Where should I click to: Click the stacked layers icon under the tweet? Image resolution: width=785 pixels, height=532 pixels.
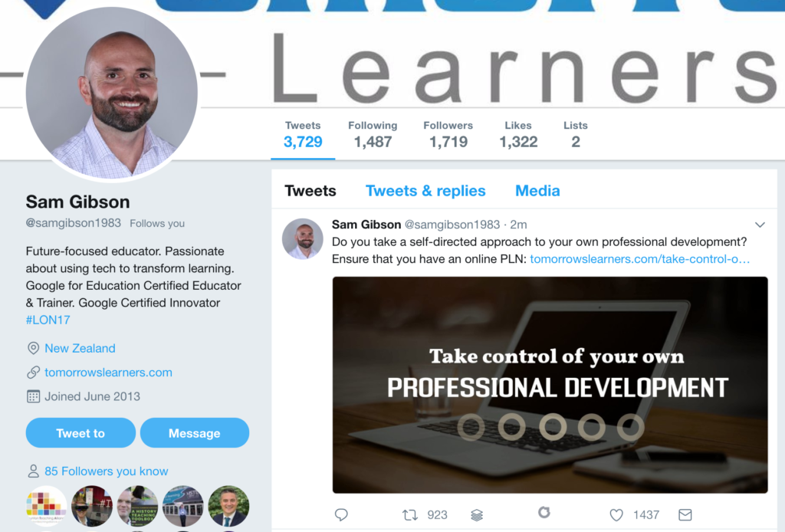477,514
